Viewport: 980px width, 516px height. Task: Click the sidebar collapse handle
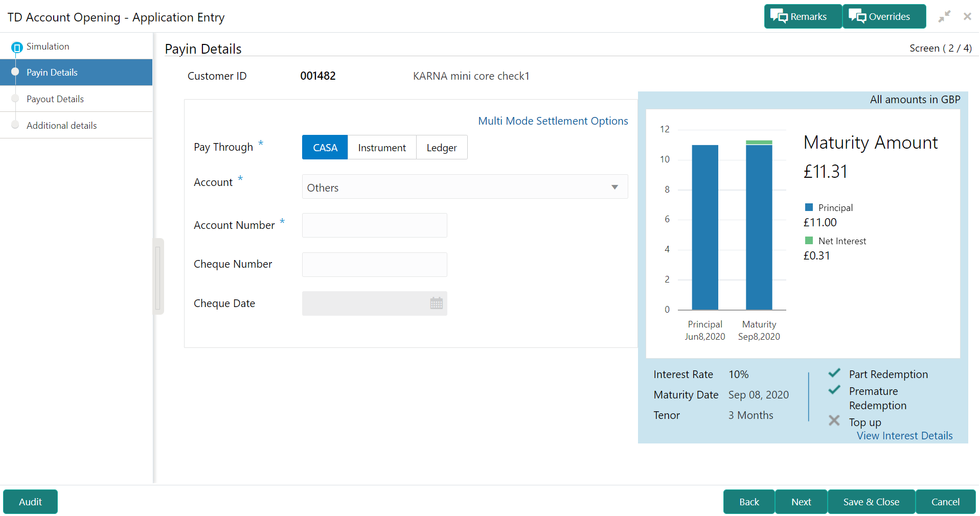point(158,276)
